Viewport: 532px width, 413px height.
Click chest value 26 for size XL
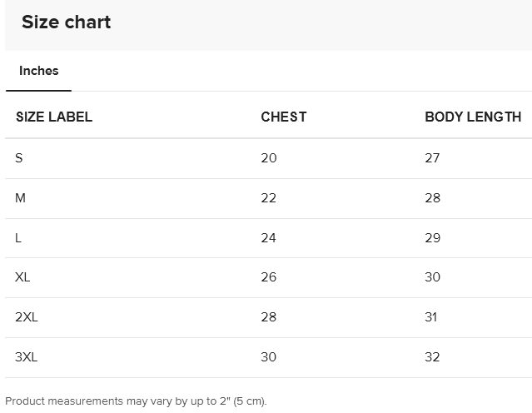[x=268, y=277]
